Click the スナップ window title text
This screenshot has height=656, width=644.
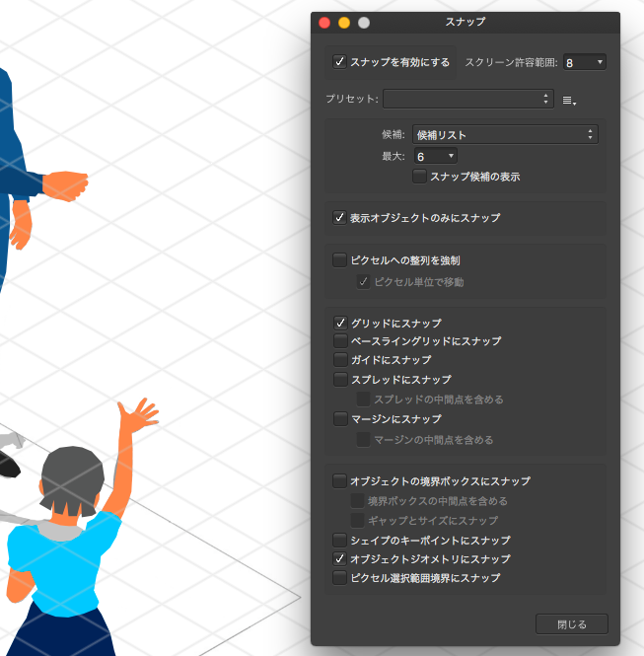click(x=465, y=22)
